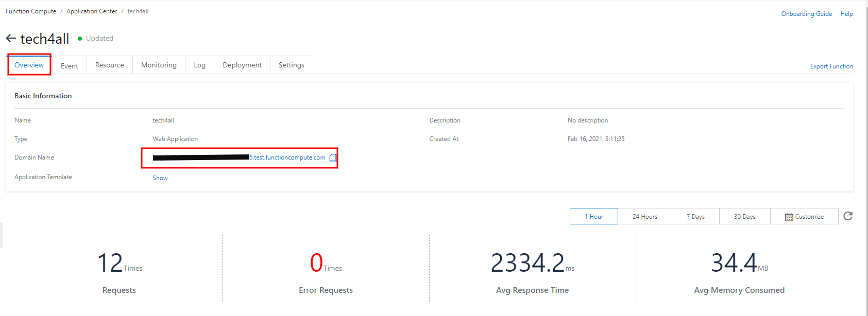Click the Web Application type value
Screen dimensions: 868x316
pos(175,139)
